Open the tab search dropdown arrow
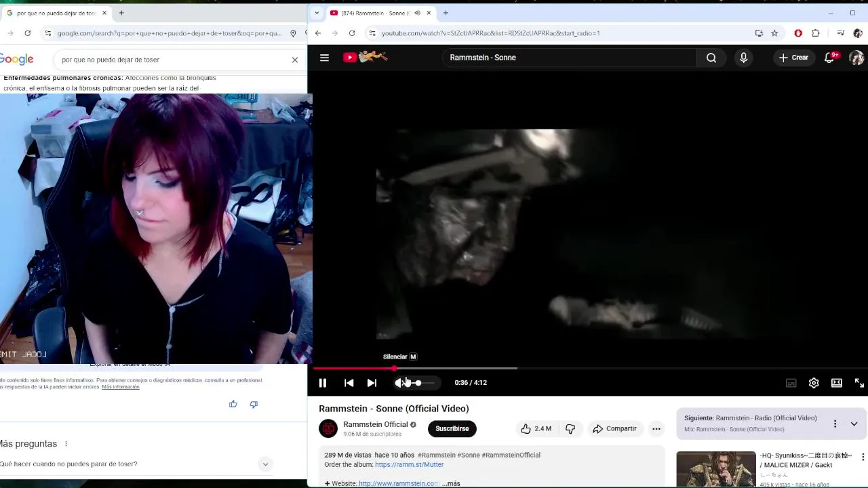This screenshot has height=488, width=868. pos(317,13)
